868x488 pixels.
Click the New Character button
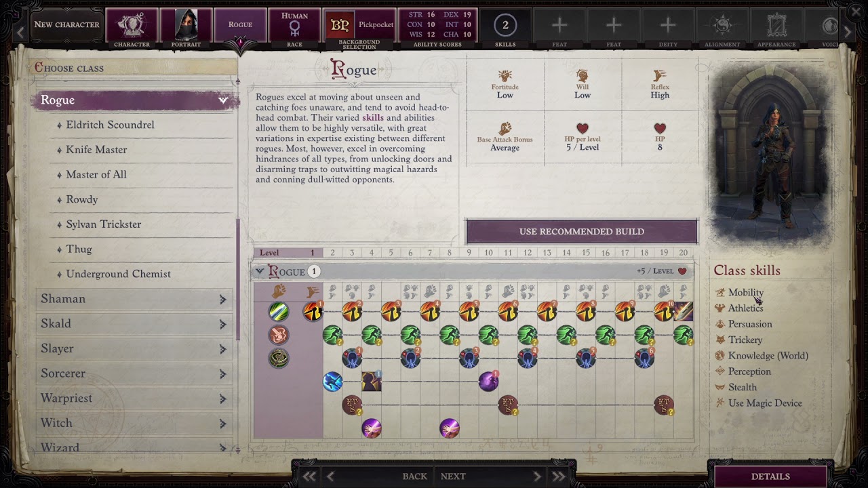point(66,24)
